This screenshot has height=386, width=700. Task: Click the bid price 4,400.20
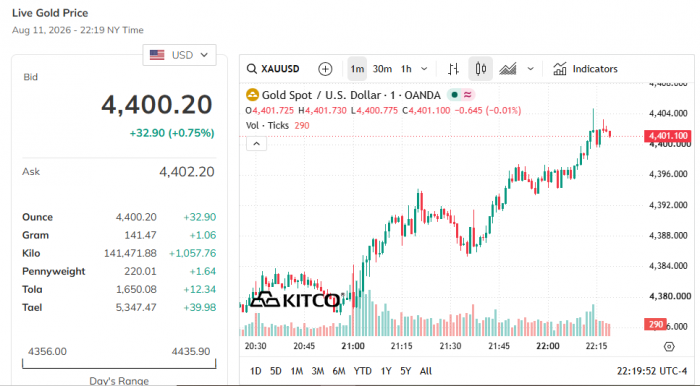pos(157,104)
